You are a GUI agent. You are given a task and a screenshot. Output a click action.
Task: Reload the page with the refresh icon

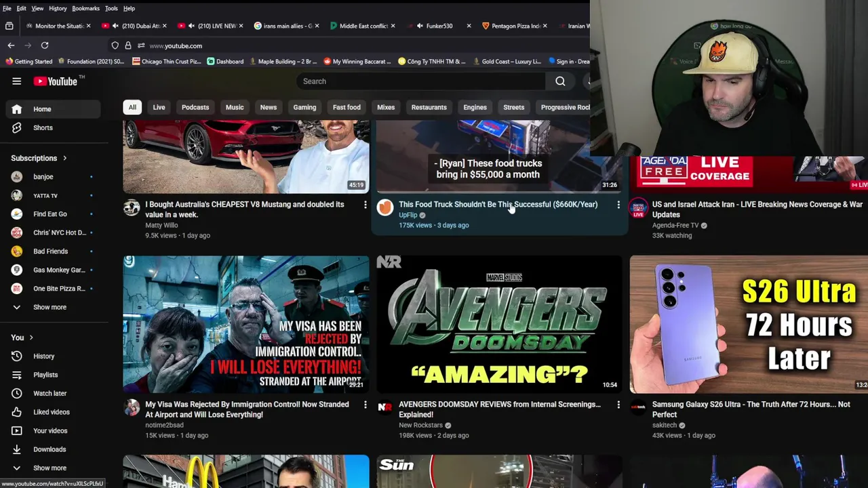[x=45, y=45]
